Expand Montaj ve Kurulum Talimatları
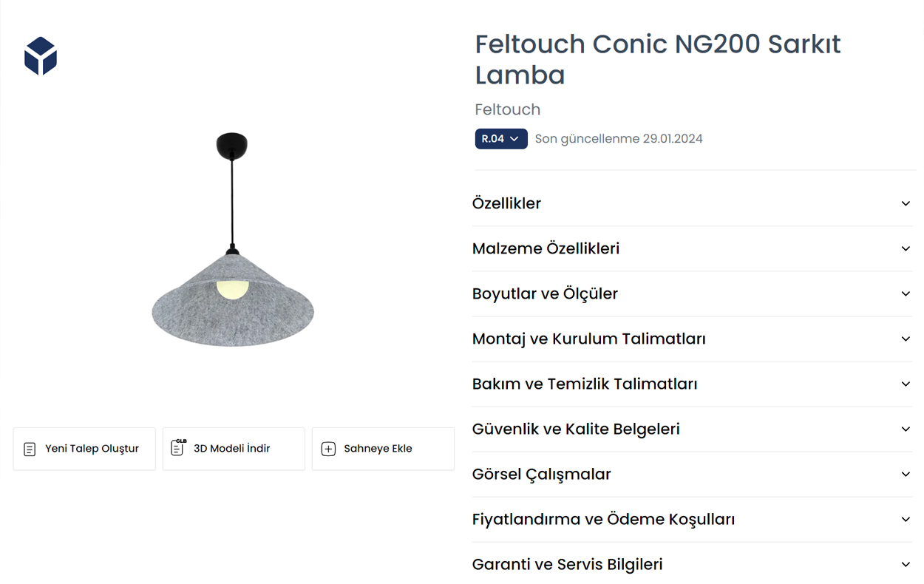Image resolution: width=924 pixels, height=584 pixels. click(588, 339)
